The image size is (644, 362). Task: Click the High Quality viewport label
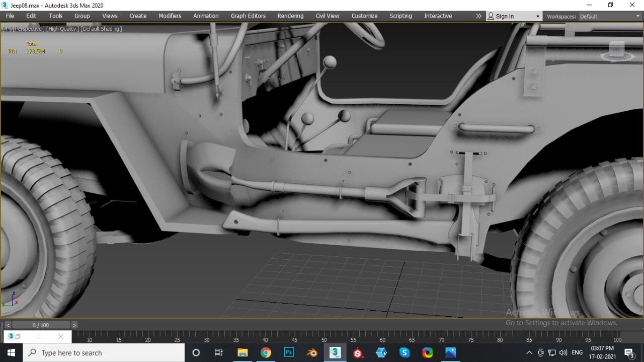coord(62,29)
